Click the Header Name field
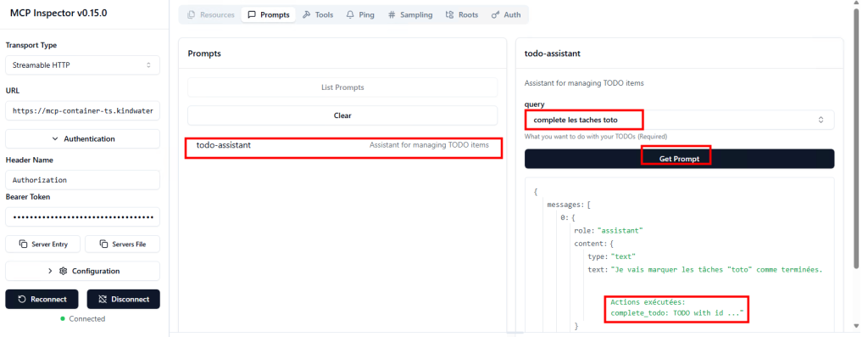 (82, 180)
